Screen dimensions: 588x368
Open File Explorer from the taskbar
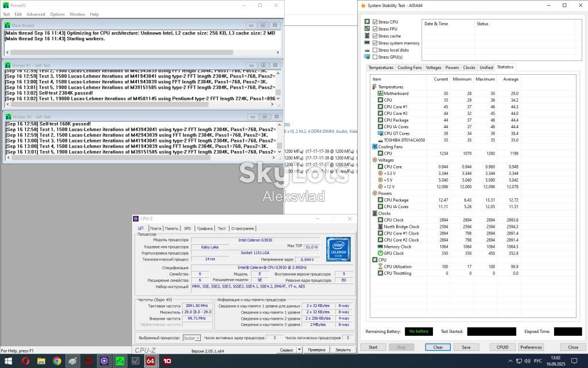coord(41,361)
